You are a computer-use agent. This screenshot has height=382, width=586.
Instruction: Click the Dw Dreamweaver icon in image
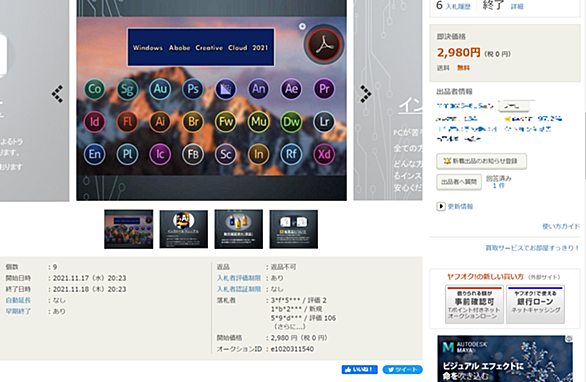click(291, 121)
